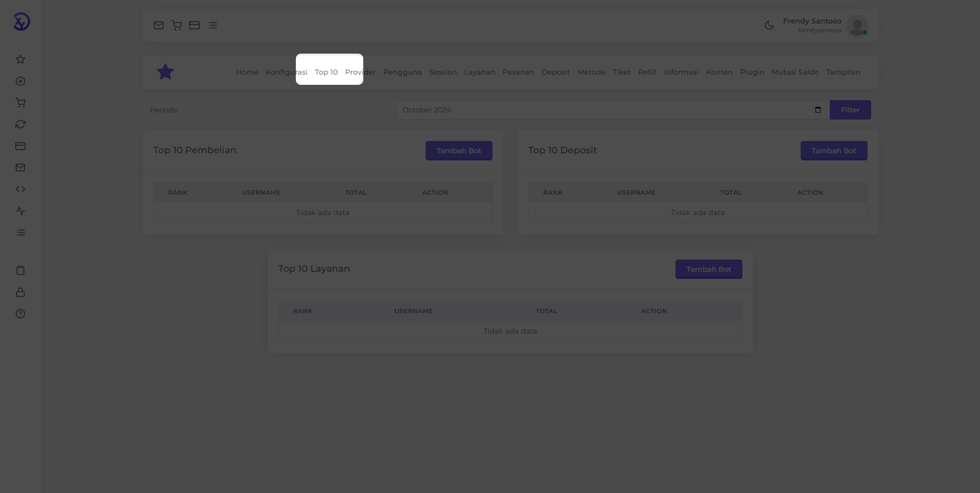Click Tambah Bot in Top 10 Pembelian

pos(459,151)
